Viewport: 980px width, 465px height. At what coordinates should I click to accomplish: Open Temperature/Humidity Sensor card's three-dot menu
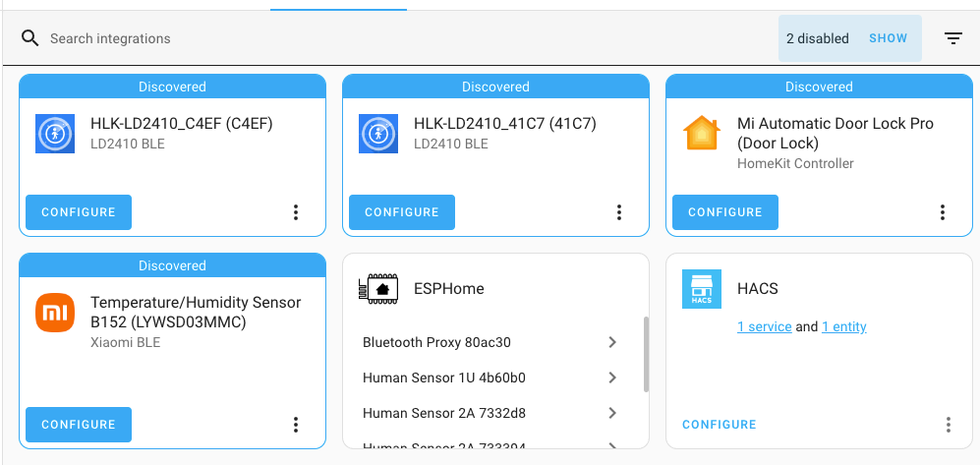[x=296, y=425]
